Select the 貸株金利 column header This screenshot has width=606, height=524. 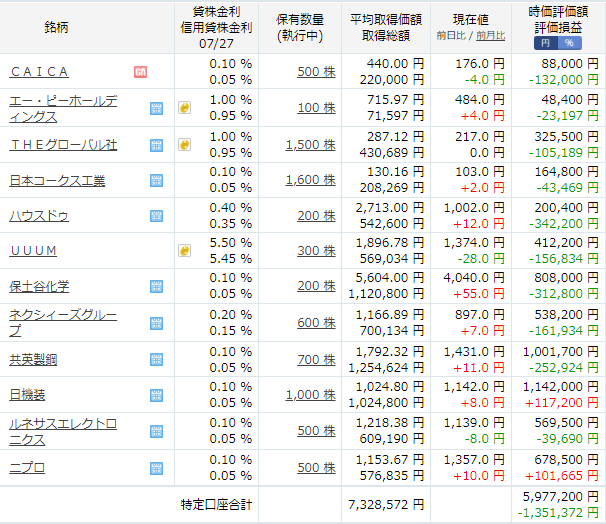(x=216, y=12)
